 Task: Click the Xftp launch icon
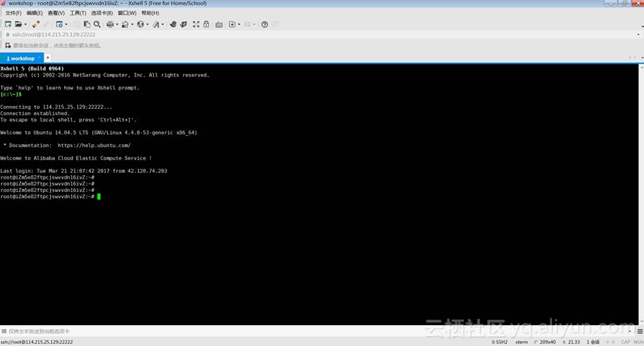tap(173, 24)
